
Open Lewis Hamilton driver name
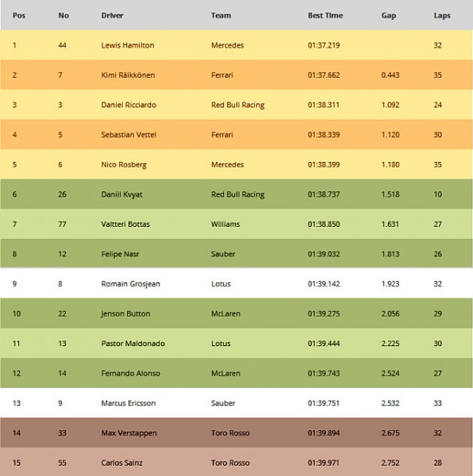(128, 45)
